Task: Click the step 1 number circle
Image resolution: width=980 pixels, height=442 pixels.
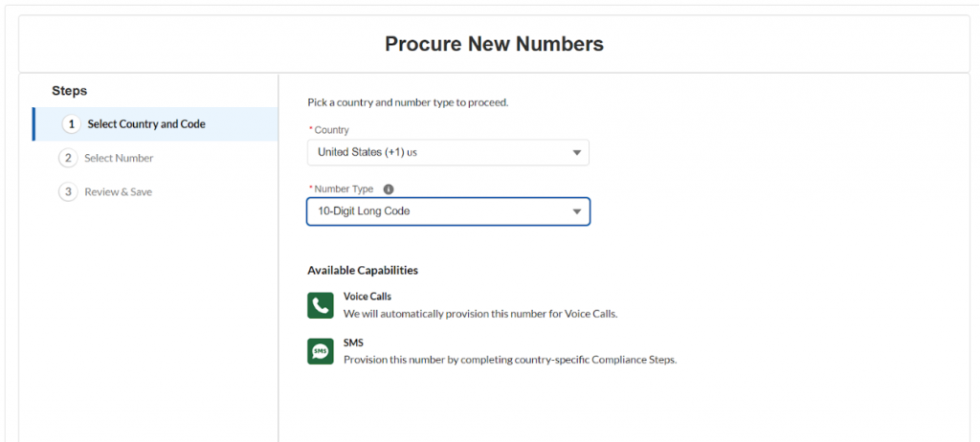Action: tap(71, 124)
